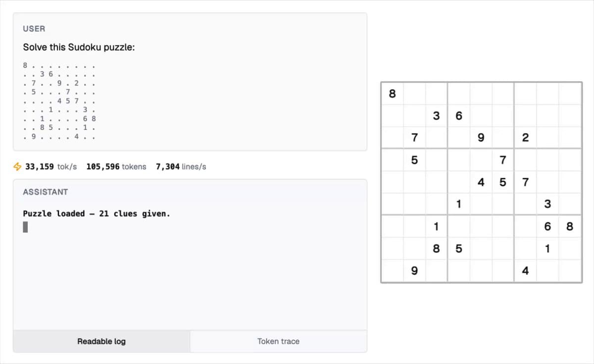Select the 4 cell directly left of 5

point(481,182)
